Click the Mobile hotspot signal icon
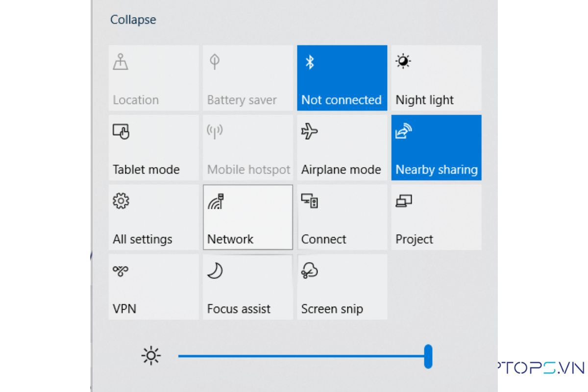588x392 pixels. 215,131
